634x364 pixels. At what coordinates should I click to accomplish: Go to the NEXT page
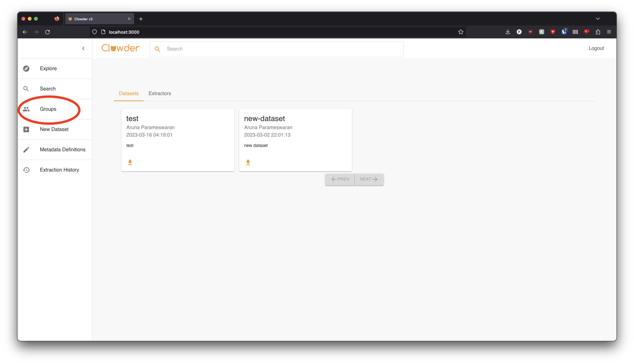(x=369, y=179)
